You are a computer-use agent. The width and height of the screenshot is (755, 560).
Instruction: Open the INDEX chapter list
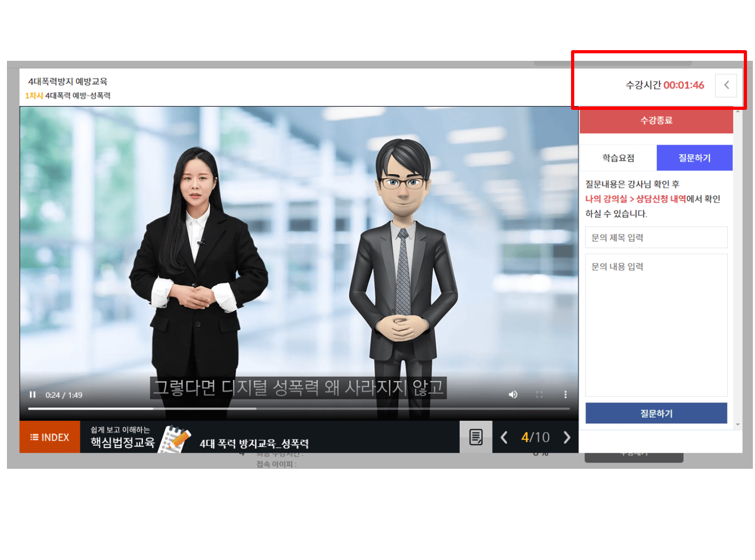(49, 437)
